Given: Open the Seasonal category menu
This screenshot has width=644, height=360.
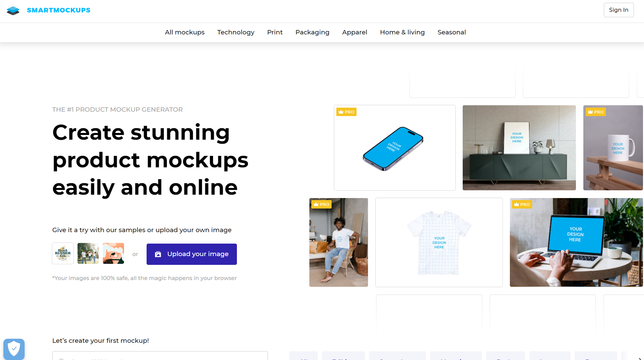Looking at the screenshot, I should (x=452, y=32).
